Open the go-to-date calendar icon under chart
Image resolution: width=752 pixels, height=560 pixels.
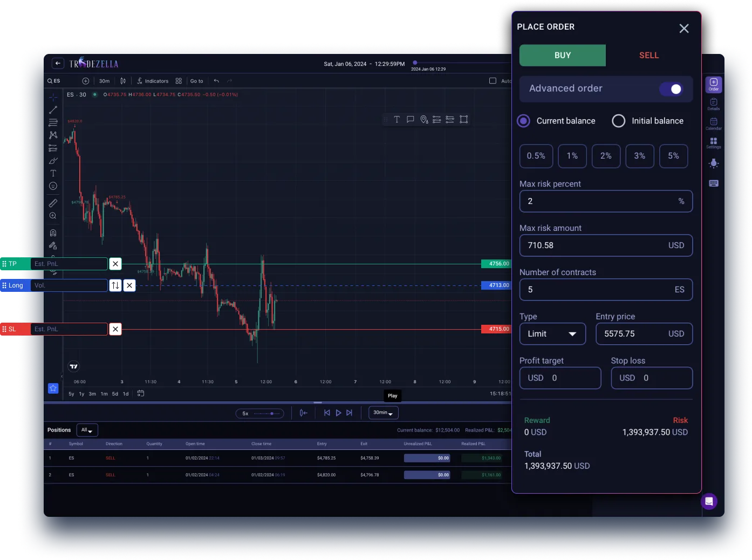[140, 393]
